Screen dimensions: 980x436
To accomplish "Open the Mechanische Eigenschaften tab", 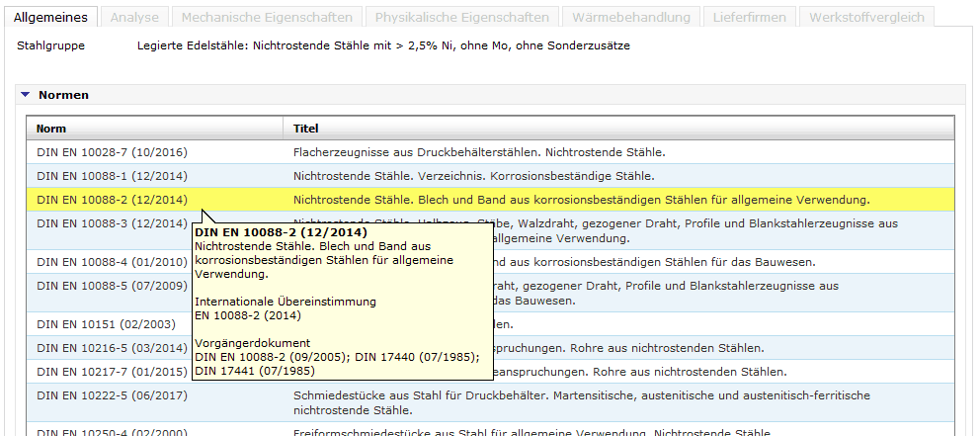I will pos(266,18).
